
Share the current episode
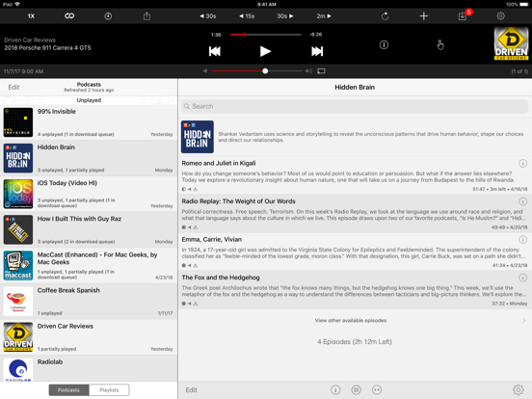[146, 16]
